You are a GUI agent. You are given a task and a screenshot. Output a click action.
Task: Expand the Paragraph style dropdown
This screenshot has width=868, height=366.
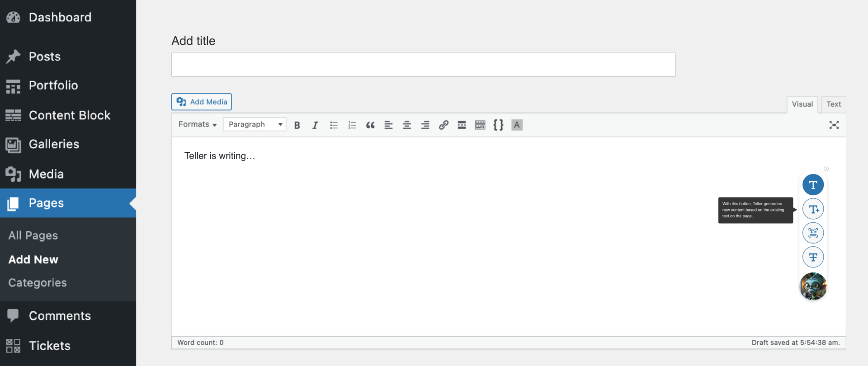255,124
